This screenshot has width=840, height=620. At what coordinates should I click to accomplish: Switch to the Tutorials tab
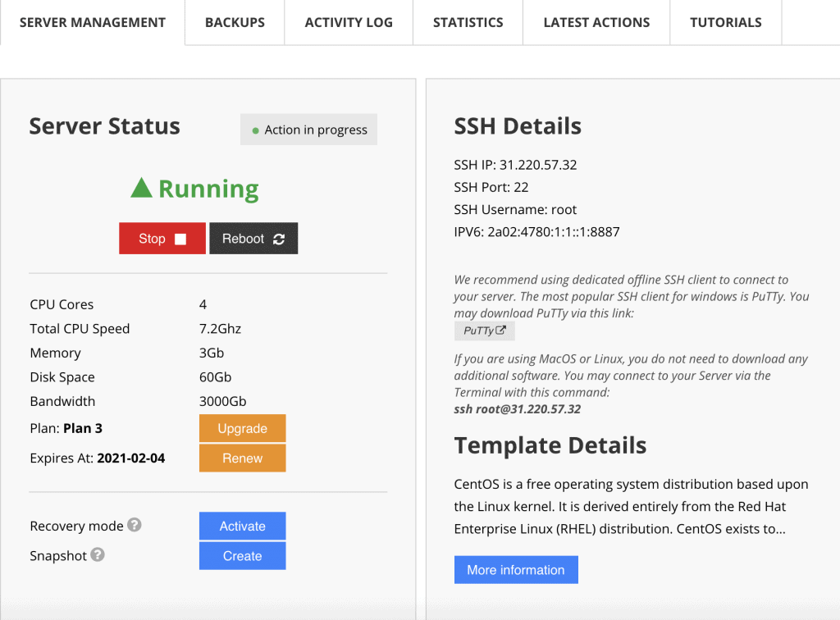tap(725, 22)
